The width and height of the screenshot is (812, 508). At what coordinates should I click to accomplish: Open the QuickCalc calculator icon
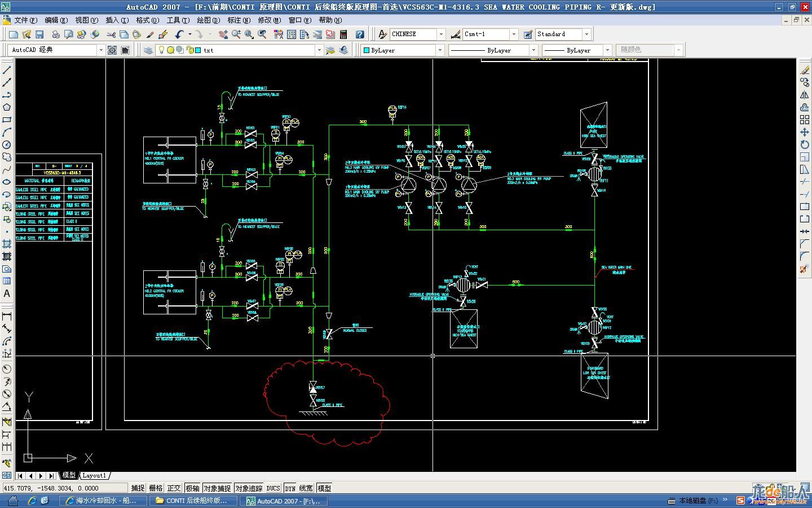(x=343, y=34)
